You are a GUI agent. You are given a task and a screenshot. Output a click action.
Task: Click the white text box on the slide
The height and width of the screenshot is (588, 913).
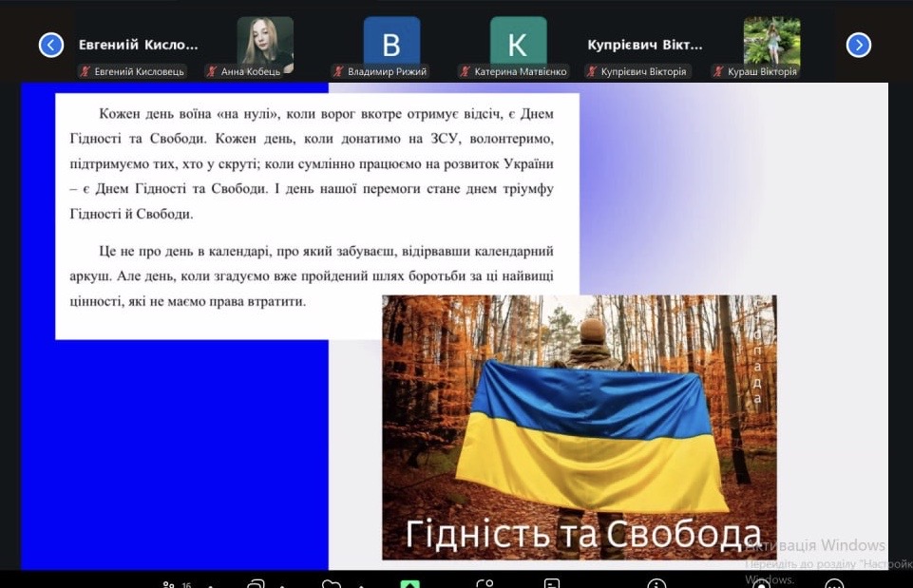pyautogui.click(x=316, y=214)
